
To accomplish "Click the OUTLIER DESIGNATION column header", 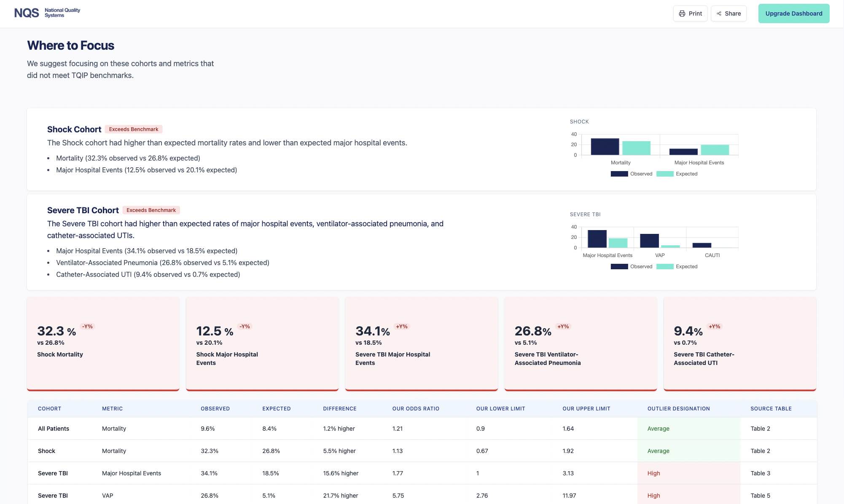I will [x=678, y=409].
